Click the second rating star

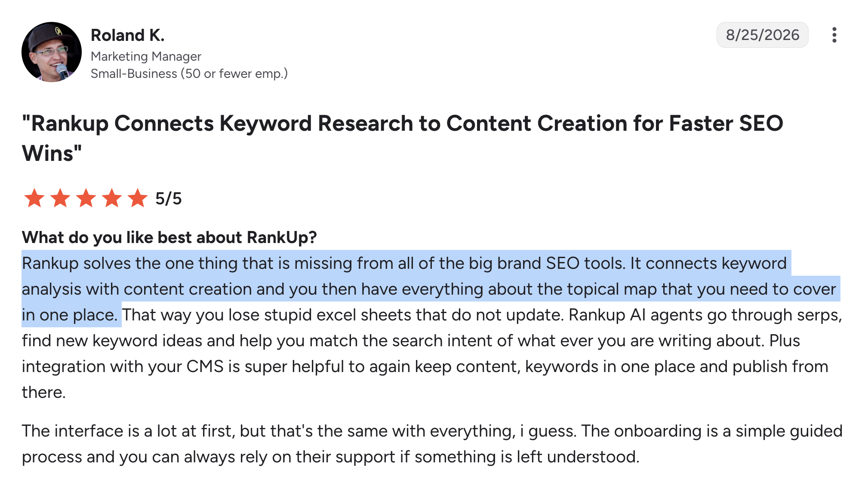60,198
